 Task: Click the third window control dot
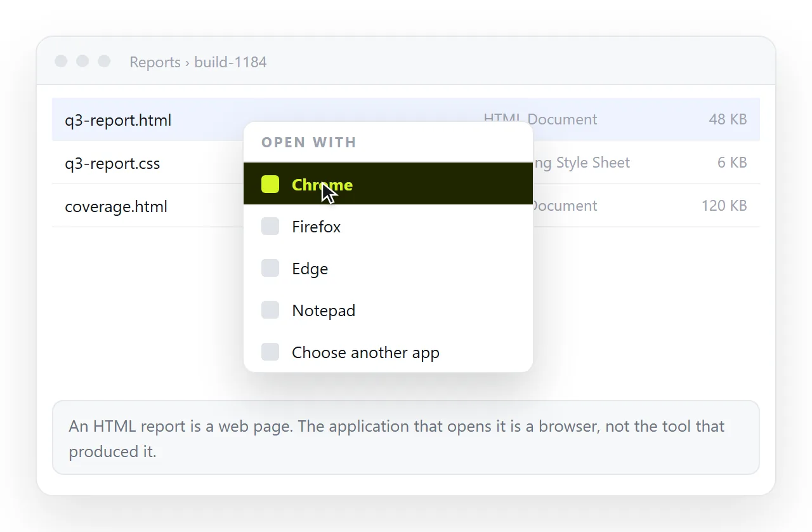104,61
